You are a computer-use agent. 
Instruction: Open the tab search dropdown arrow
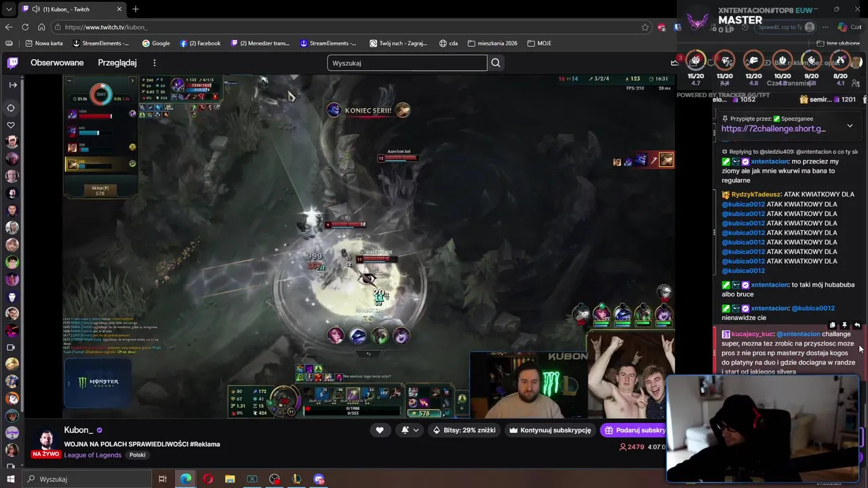(x=8, y=9)
